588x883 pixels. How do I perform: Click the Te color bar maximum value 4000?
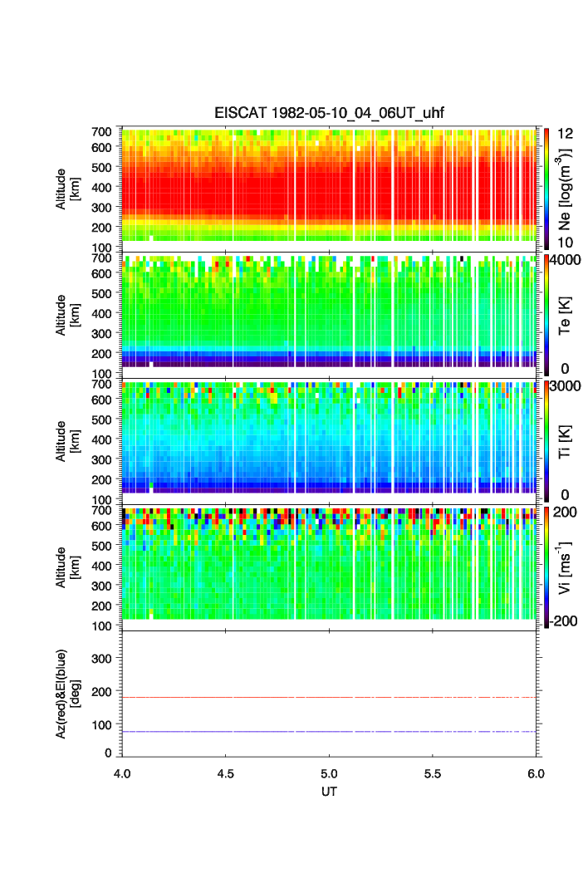[566, 260]
